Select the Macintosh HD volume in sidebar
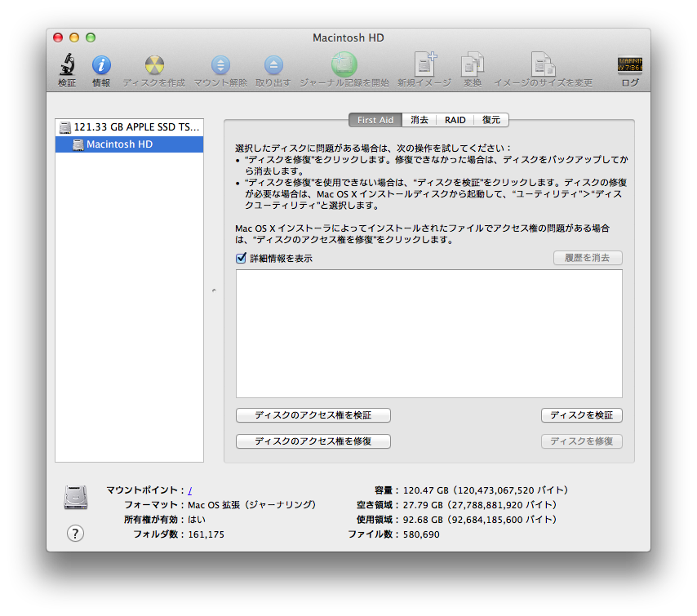Viewport: 697px width, 616px height. point(129,144)
